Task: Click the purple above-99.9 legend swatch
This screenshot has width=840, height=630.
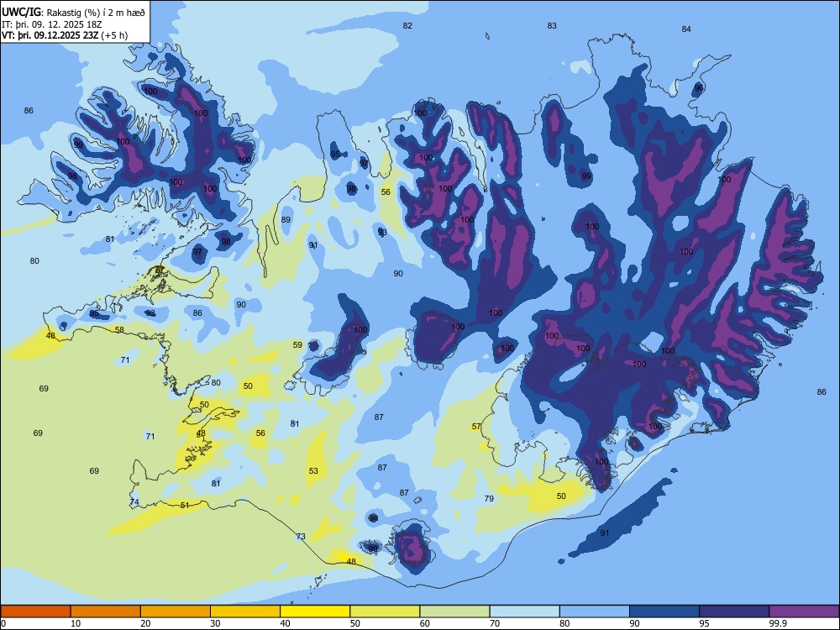Action: click(804, 612)
